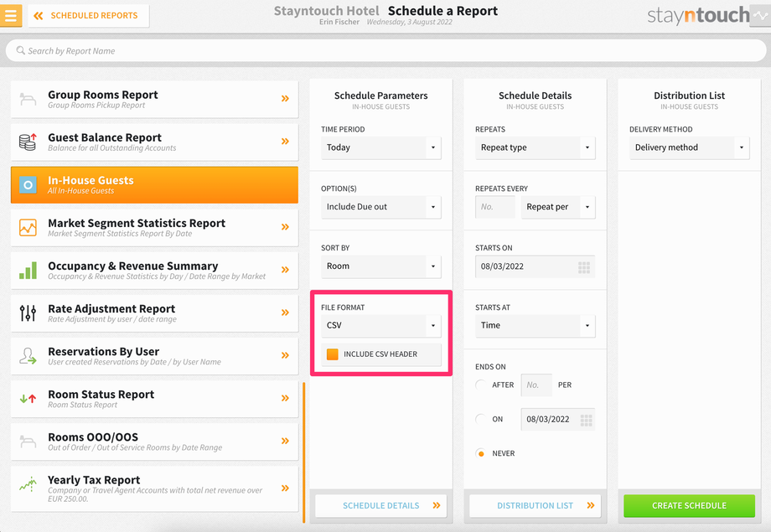The width and height of the screenshot is (771, 532).
Task: Open the Repeat type dropdown
Action: click(x=535, y=147)
